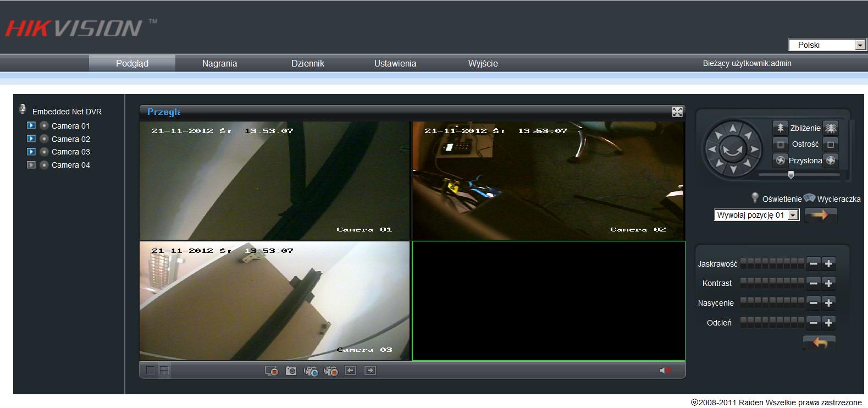
Task: Go to previous page of camera windows
Action: [x=350, y=371]
